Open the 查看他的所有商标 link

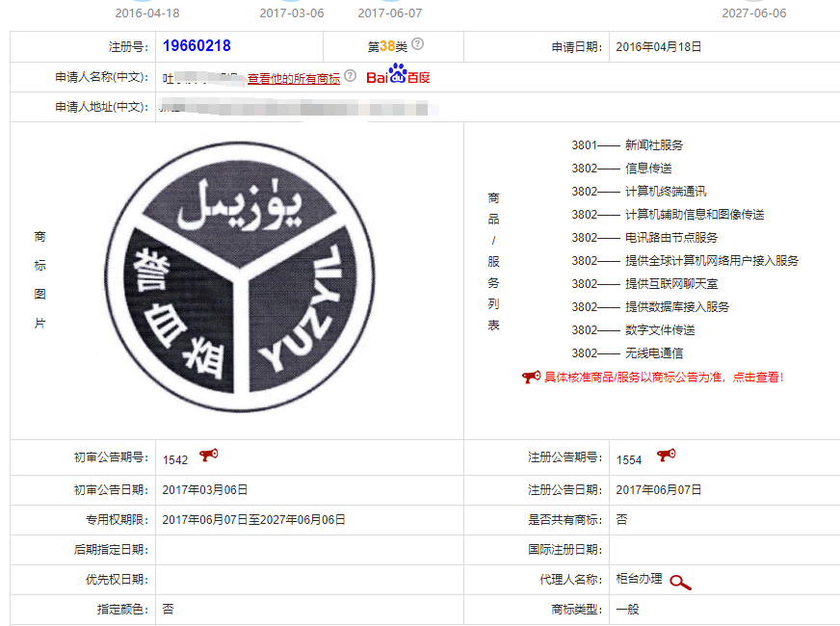(x=294, y=79)
